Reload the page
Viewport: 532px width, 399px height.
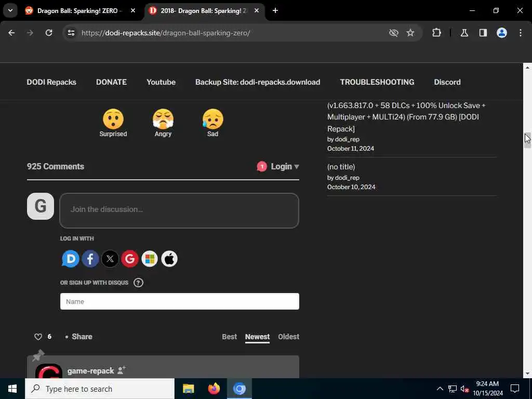pyautogui.click(x=49, y=33)
